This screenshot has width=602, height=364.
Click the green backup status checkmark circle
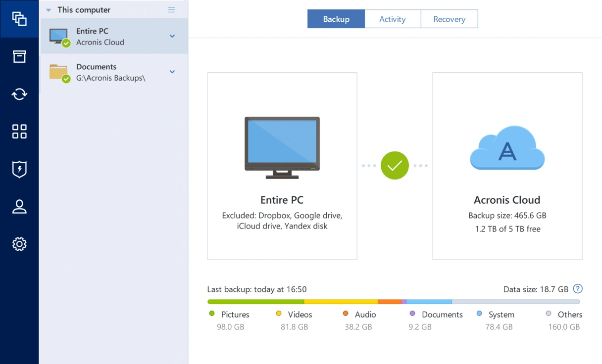pyautogui.click(x=395, y=166)
